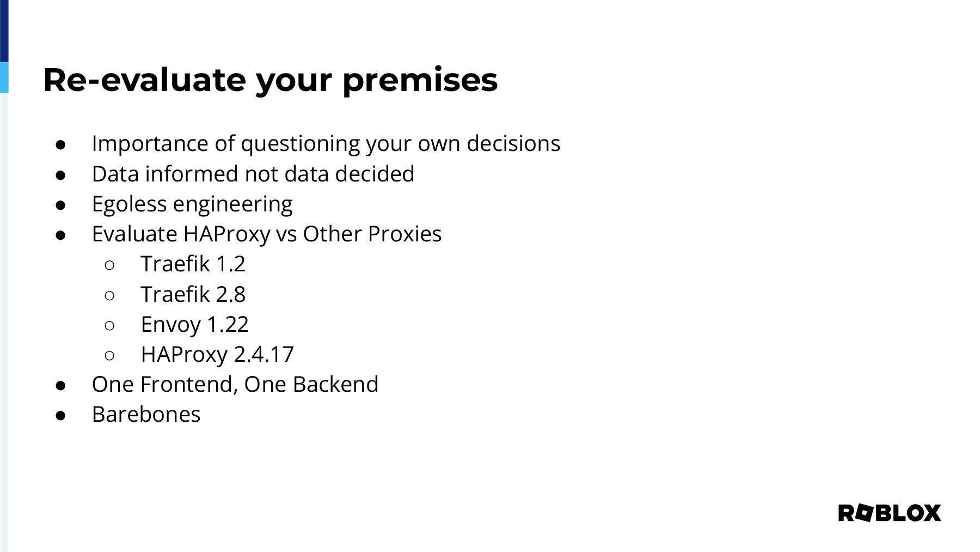Screen dimensions: 980x552
Task: Select the Egoless engineering bullet text
Action: point(192,204)
